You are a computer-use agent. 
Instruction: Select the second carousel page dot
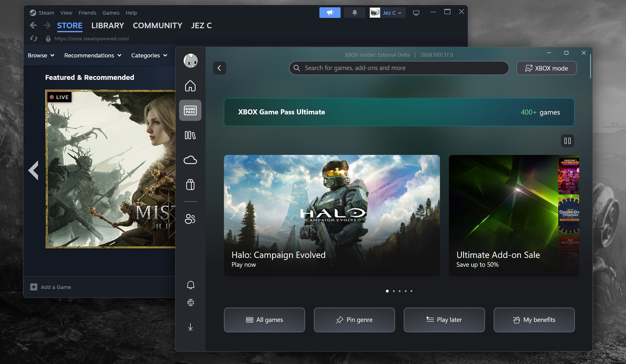[394, 291]
